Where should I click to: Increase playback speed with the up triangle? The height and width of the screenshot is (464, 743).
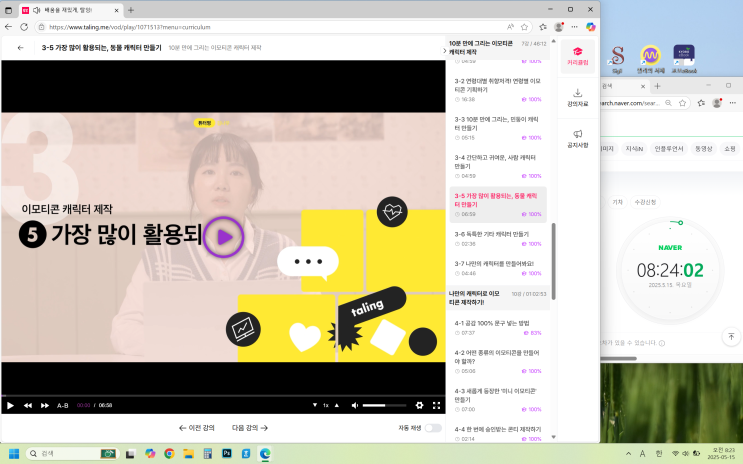pos(337,405)
